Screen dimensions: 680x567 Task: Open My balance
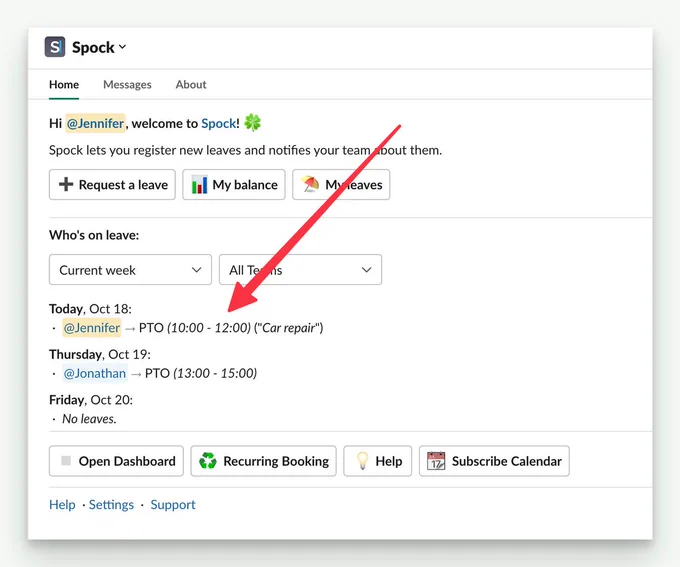[234, 185]
